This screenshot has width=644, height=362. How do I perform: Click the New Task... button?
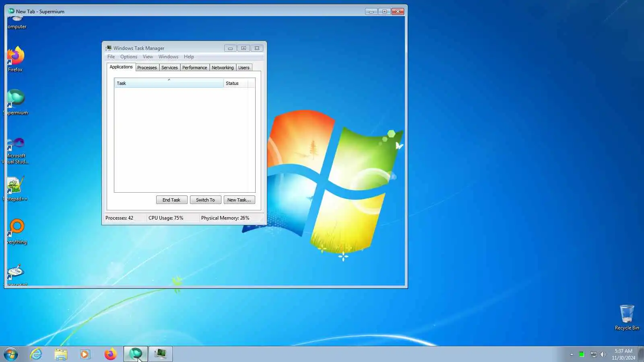(239, 200)
